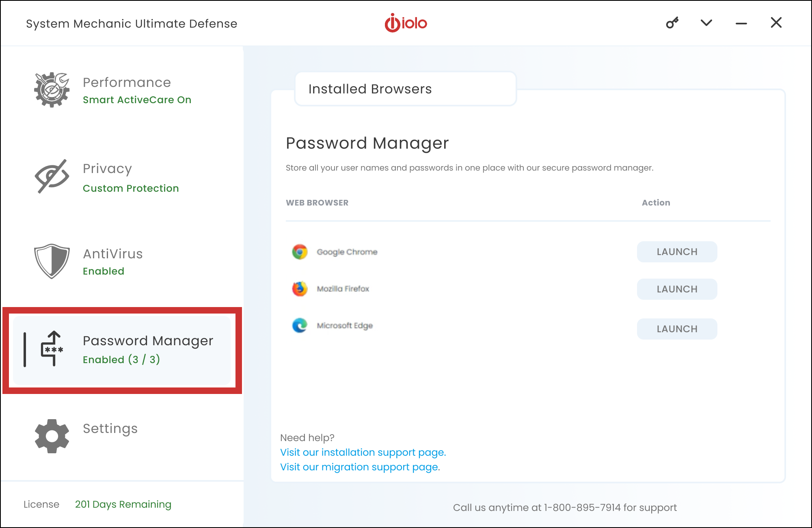Click the Mozilla Firefox browser icon
The height and width of the screenshot is (528, 812).
[300, 289]
